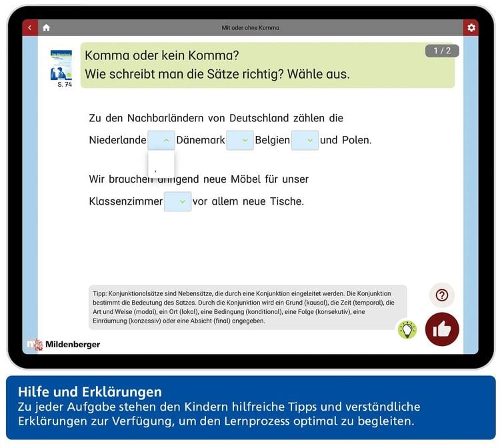Open the textbook cover thumbnail S. 74
This screenshot has height=448, width=500.
[61, 65]
